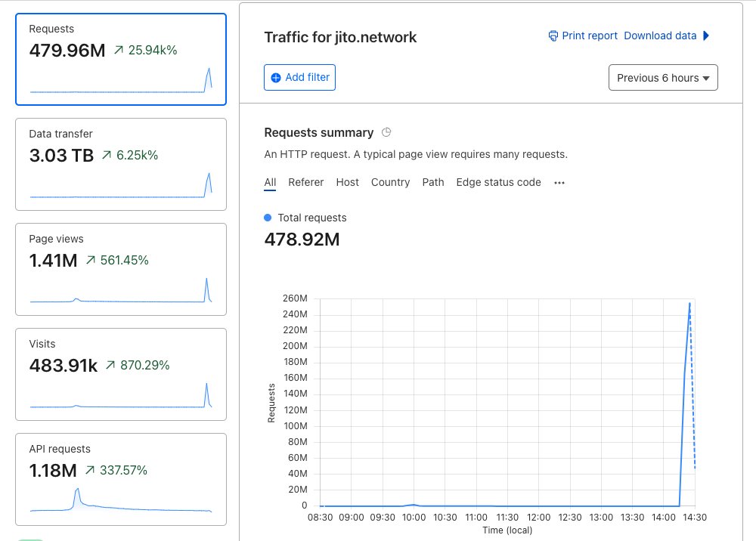Switch to the Country tab
The height and width of the screenshot is (541, 756).
coord(390,183)
